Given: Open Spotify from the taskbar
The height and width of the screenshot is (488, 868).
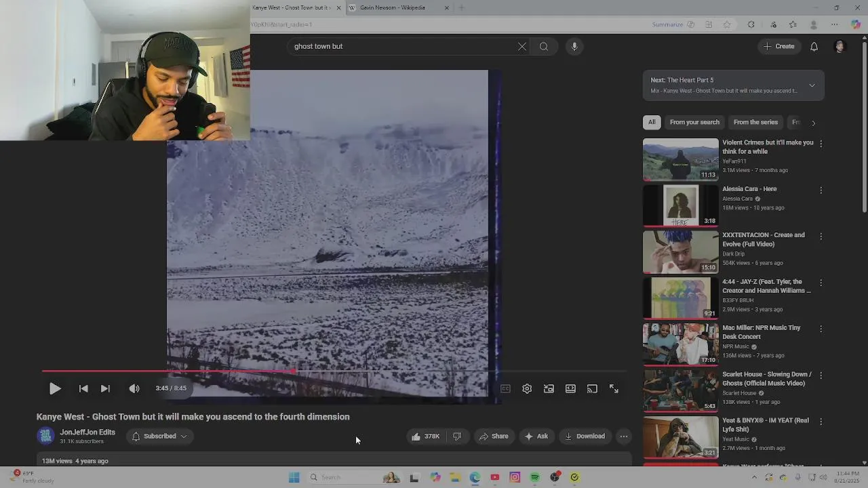Looking at the screenshot, I should 535,477.
